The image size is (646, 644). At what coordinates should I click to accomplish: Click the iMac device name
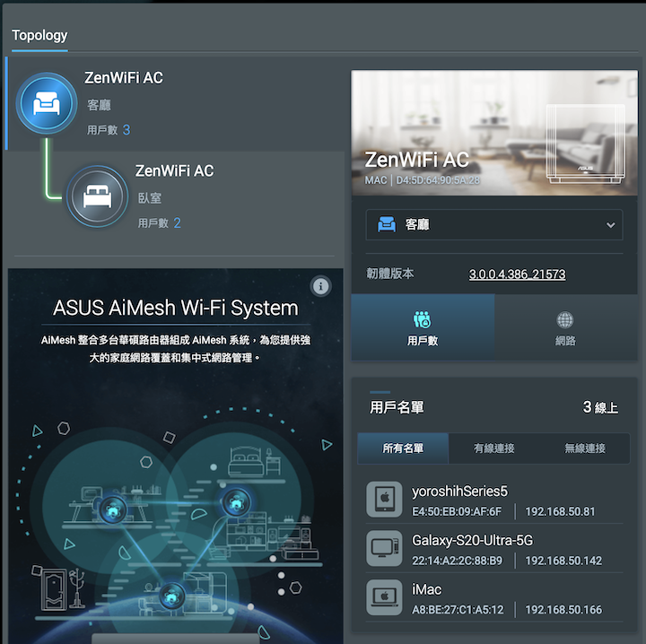427,589
